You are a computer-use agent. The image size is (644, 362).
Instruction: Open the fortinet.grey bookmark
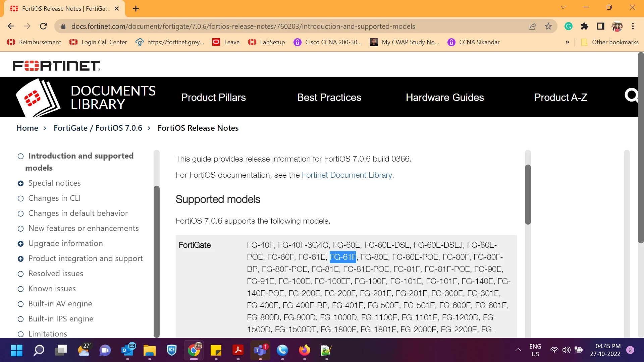point(170,42)
